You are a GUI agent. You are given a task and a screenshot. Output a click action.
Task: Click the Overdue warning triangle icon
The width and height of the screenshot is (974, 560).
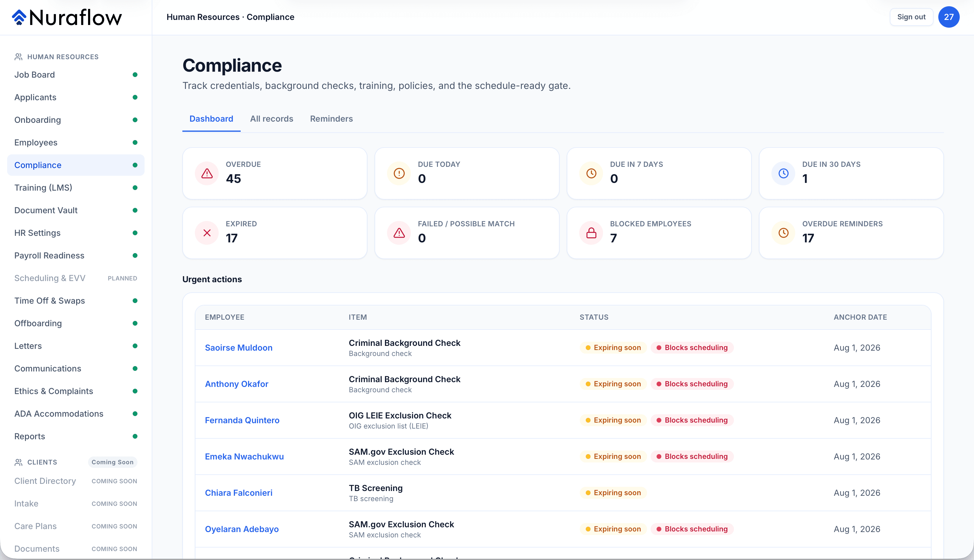coord(207,173)
